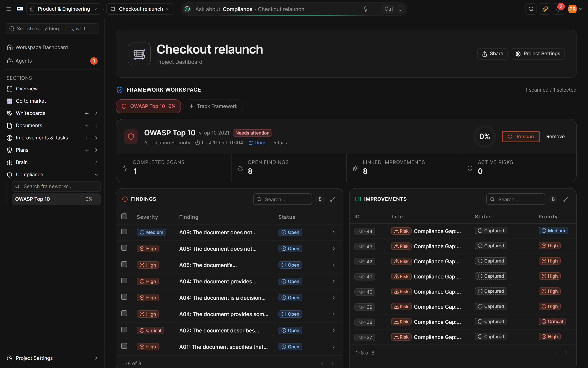This screenshot has width=588, height=368.
Task: Open Product & Engineering workspace dropdown
Action: 64,9
